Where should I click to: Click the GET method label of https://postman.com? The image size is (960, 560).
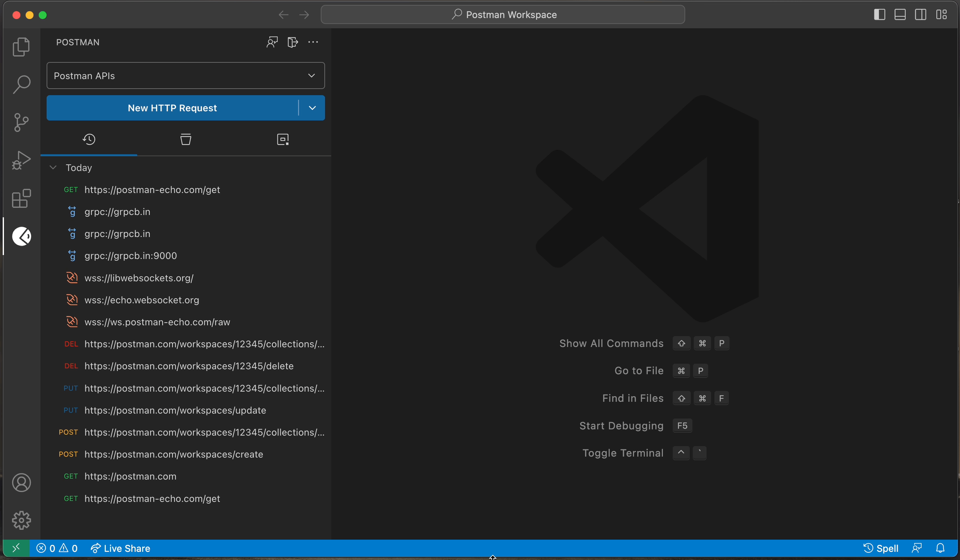pos(71,476)
